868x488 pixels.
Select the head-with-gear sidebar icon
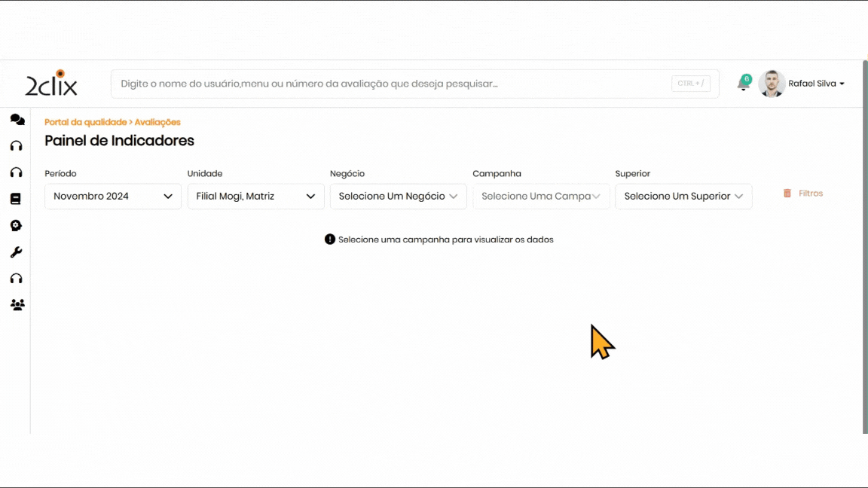[x=17, y=225]
